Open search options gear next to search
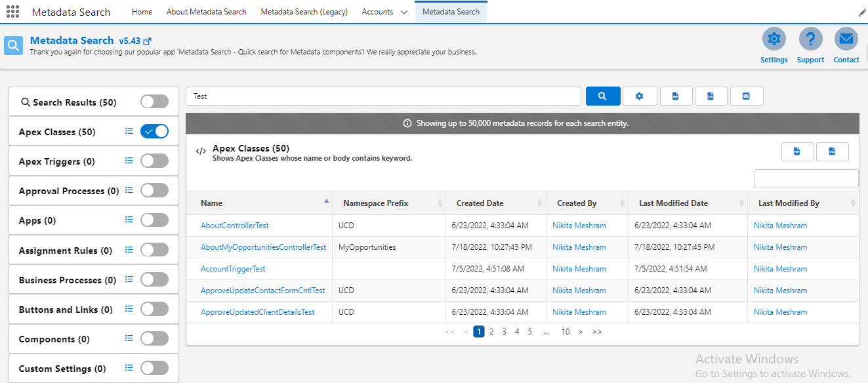 tap(639, 96)
